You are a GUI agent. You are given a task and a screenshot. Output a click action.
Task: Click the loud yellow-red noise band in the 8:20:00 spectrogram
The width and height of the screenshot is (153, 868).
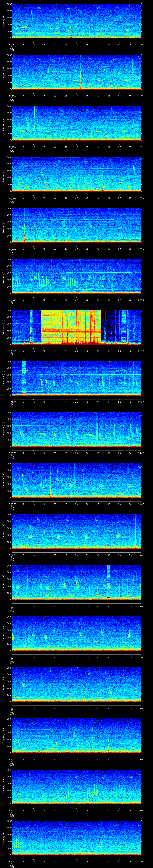click(x=71, y=327)
